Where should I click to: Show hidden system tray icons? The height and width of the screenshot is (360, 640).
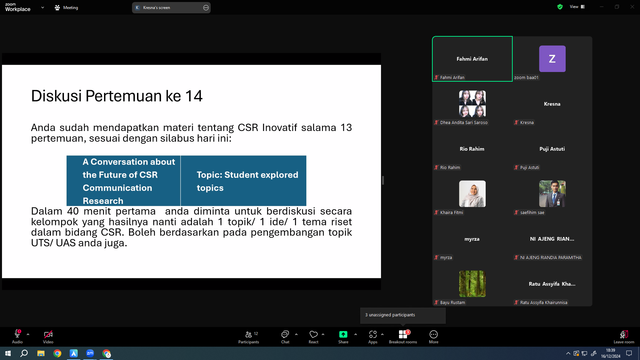click(568, 353)
